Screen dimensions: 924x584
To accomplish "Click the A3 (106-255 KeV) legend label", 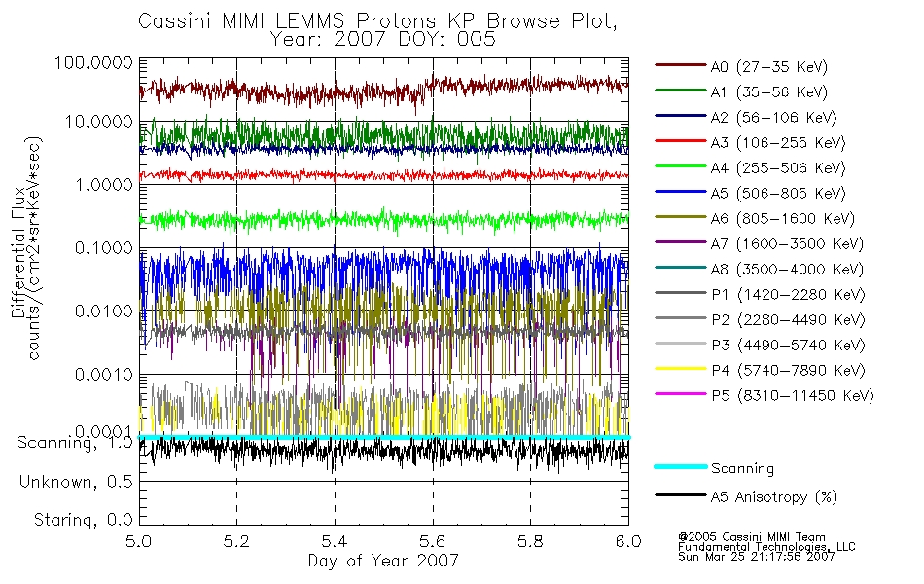I will 778,143.
